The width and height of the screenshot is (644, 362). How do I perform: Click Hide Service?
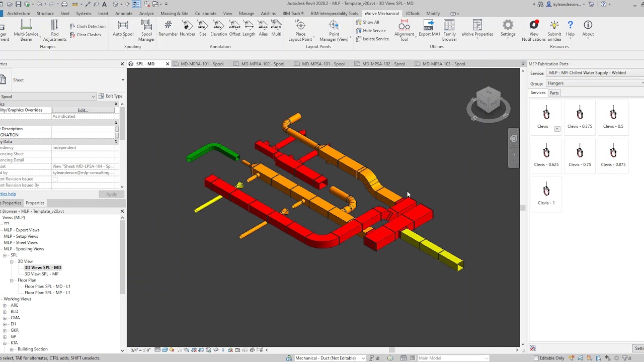[370, 31]
